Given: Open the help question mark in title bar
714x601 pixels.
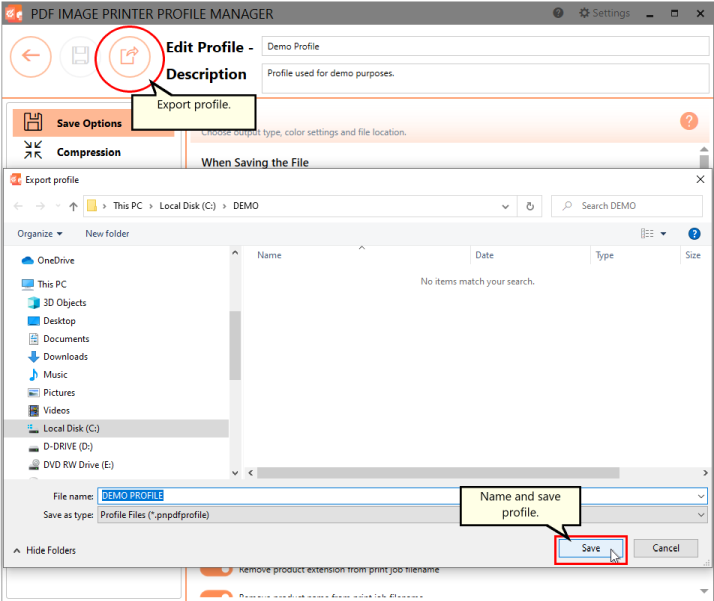Looking at the screenshot, I should click(558, 13).
